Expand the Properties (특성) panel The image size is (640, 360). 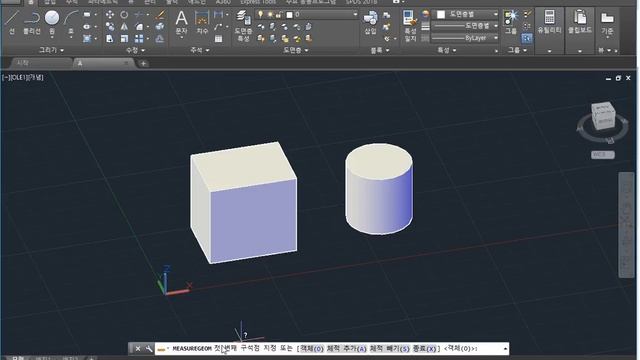(447, 50)
